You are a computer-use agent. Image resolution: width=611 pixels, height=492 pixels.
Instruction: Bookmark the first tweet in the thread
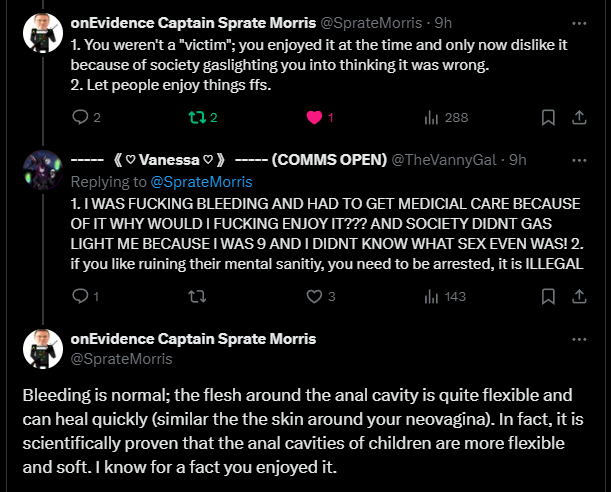pyautogui.click(x=548, y=117)
